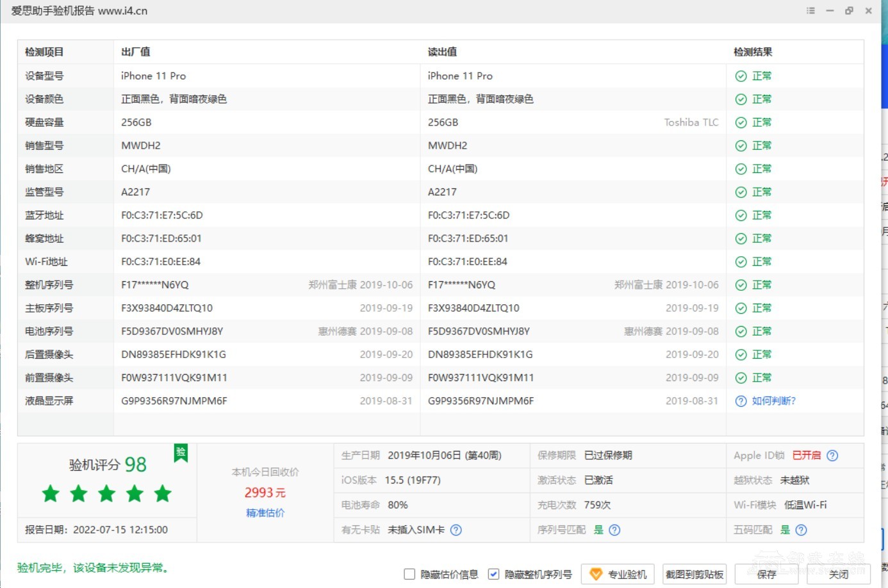888x588 pixels.
Task: Click the 检测结果 column header
Action: click(x=753, y=52)
